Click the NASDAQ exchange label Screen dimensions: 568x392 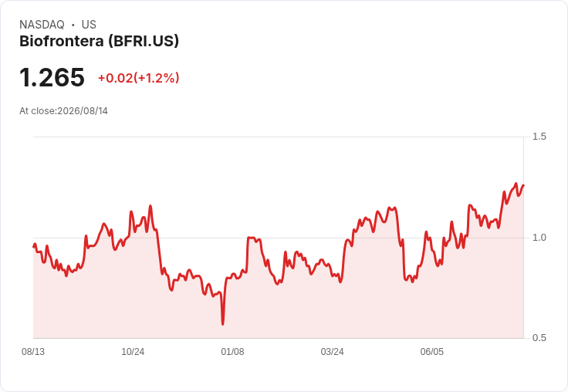tap(42, 25)
